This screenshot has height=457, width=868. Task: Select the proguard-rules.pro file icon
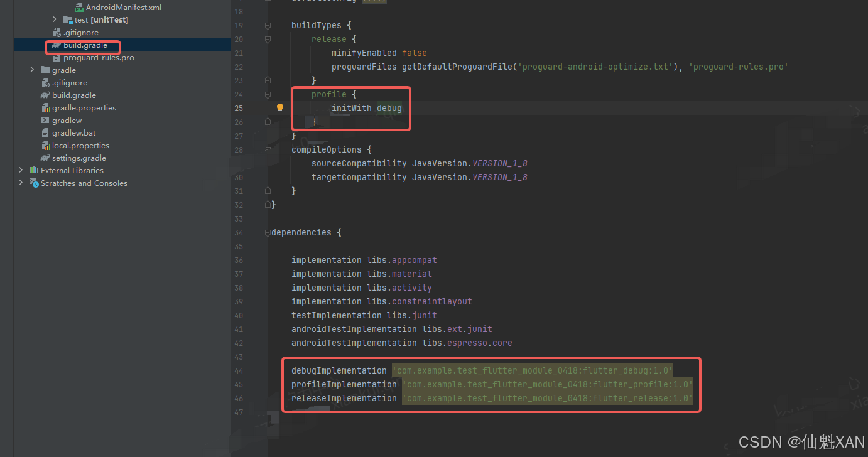[x=57, y=58]
